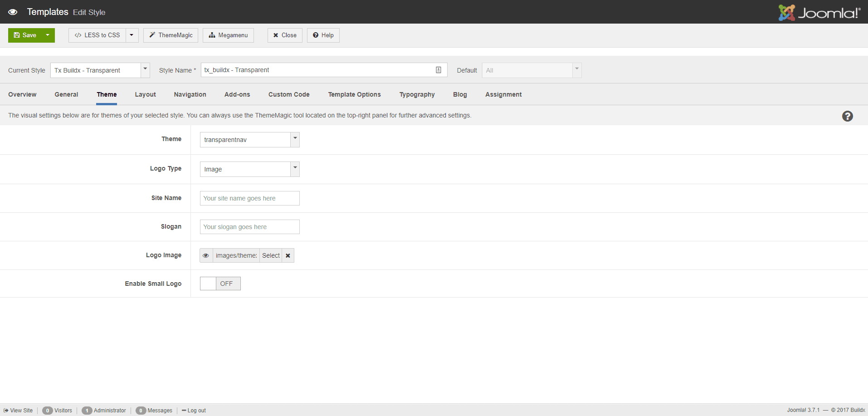Select the LESS to CSS tool

coord(98,35)
